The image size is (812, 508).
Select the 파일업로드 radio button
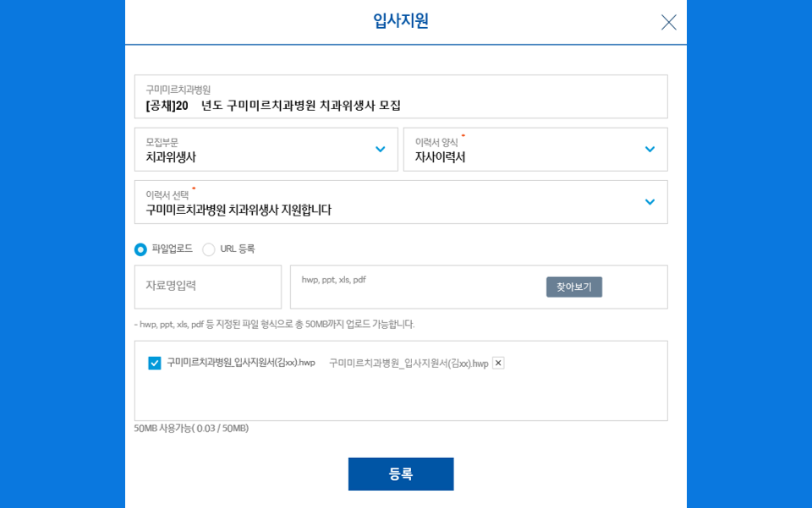tap(140, 249)
